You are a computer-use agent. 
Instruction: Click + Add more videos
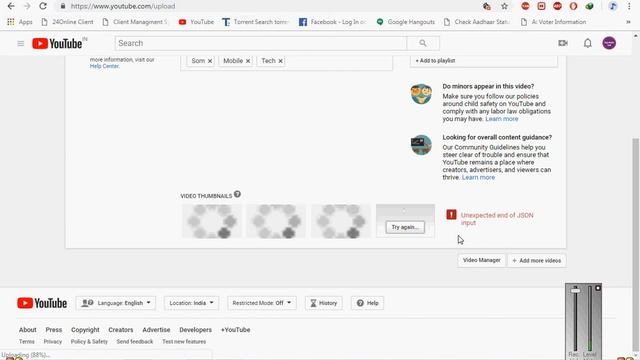[x=537, y=260]
